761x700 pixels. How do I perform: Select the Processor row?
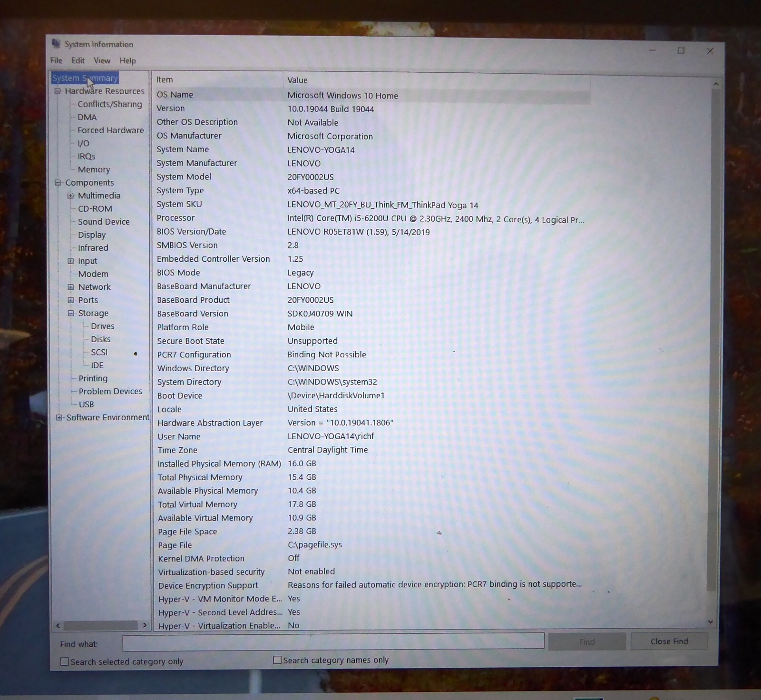pyautogui.click(x=371, y=218)
